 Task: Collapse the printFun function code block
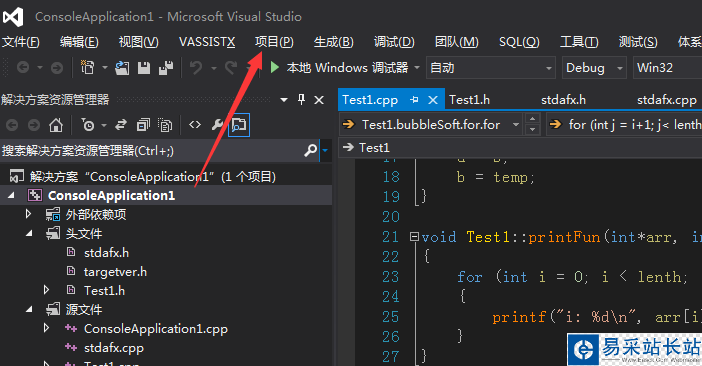click(x=415, y=236)
